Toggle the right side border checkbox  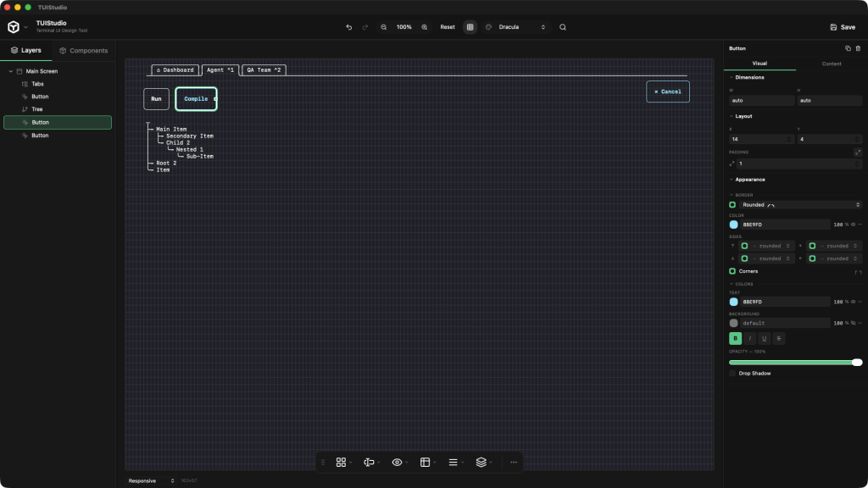tap(812, 246)
